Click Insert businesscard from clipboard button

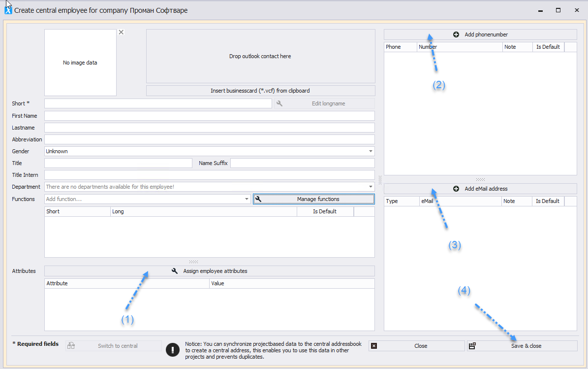point(261,91)
